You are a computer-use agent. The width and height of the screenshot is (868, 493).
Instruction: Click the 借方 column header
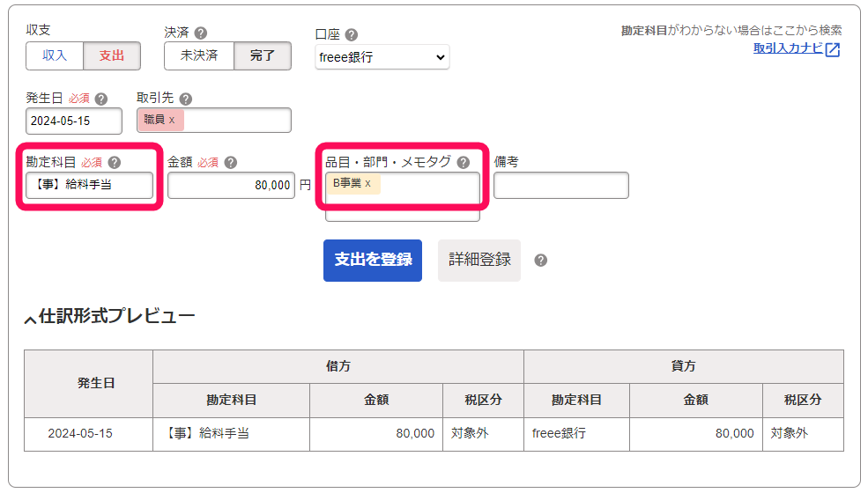tap(338, 366)
